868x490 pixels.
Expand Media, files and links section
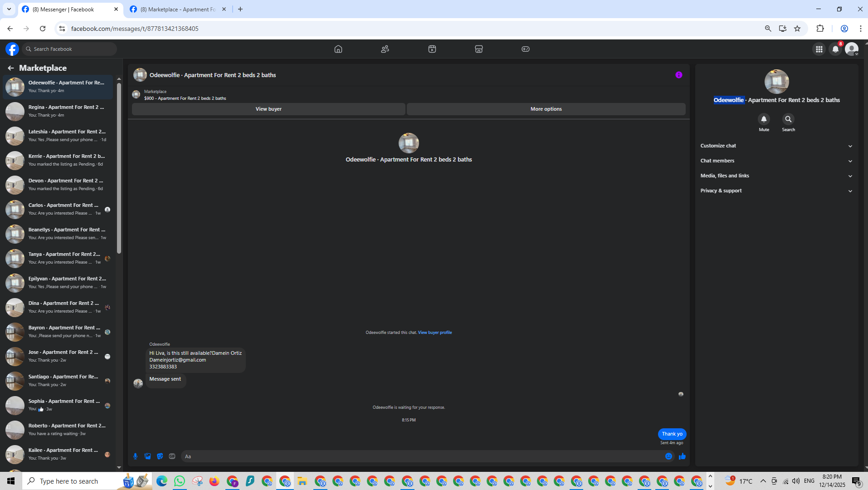[776, 176]
